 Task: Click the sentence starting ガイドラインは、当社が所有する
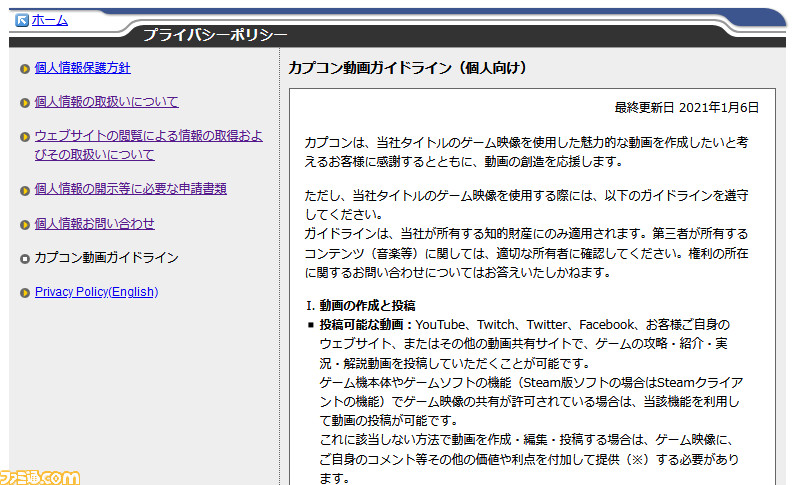coord(526,253)
